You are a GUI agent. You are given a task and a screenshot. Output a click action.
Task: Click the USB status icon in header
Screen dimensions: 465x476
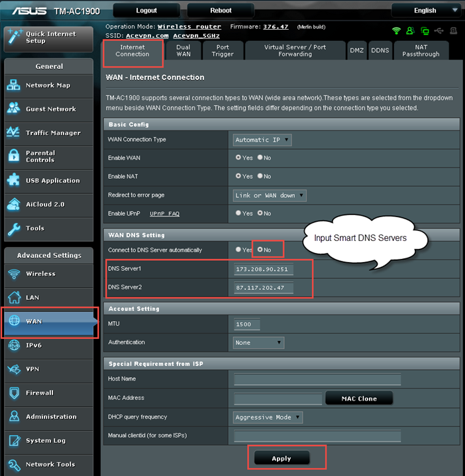point(439,30)
